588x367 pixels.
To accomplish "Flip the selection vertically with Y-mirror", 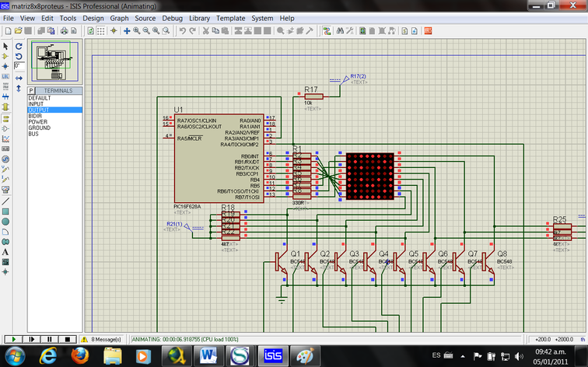I will tap(19, 89).
